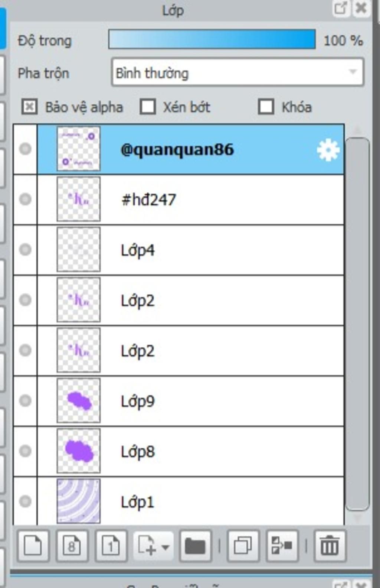Select the Lớp9 layer
The width and height of the screenshot is (380, 588).
[x=223, y=401]
